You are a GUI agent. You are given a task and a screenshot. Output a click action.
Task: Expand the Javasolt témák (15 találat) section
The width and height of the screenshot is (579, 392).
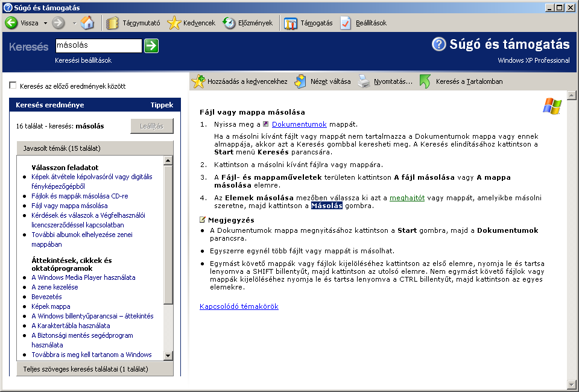(x=95, y=148)
